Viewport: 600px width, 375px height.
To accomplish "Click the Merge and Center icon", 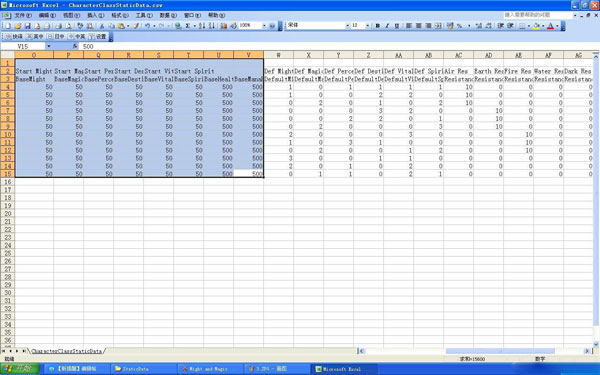I will [x=438, y=26].
